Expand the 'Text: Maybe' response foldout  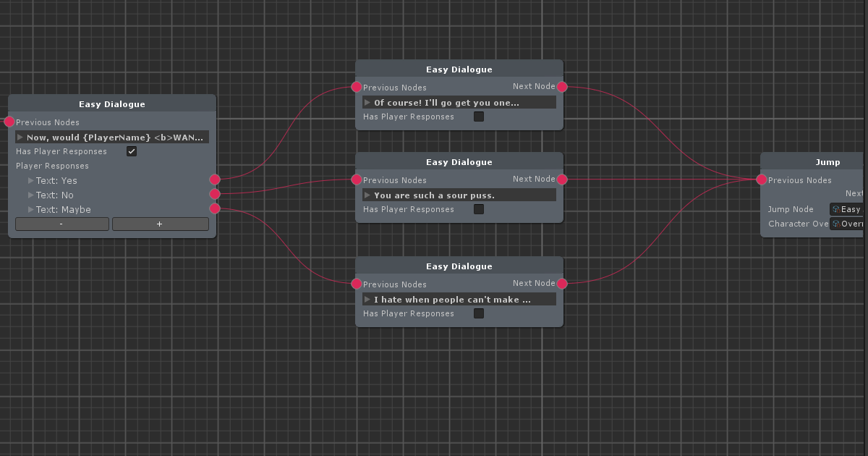pos(31,209)
